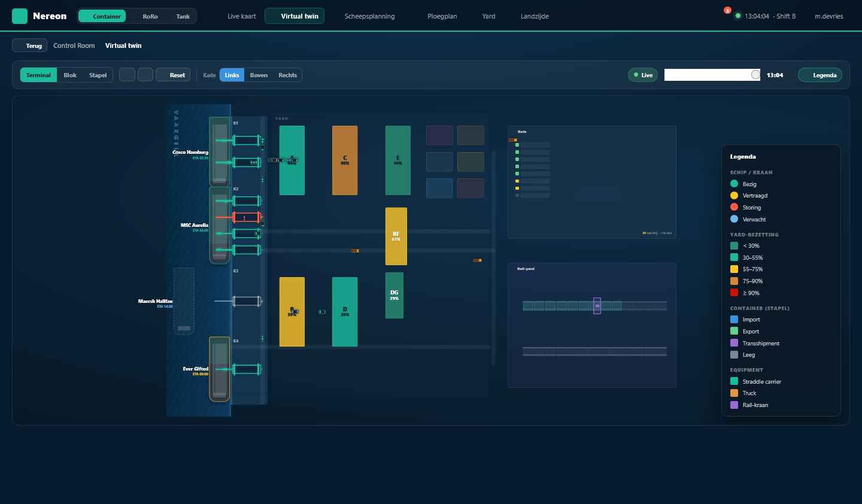
Task: Toggle the Legenda button
Action: click(x=820, y=75)
